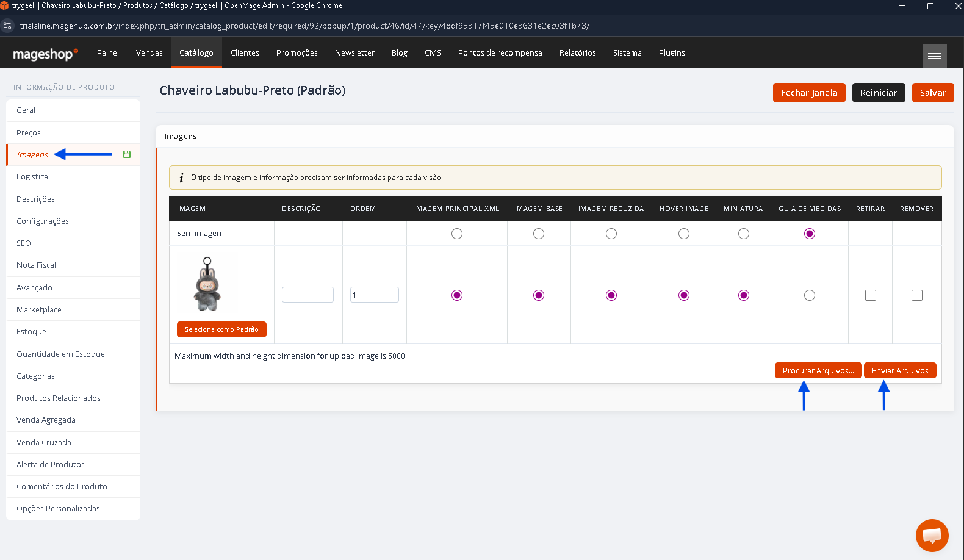Open the Vendas menu

pyautogui.click(x=149, y=53)
